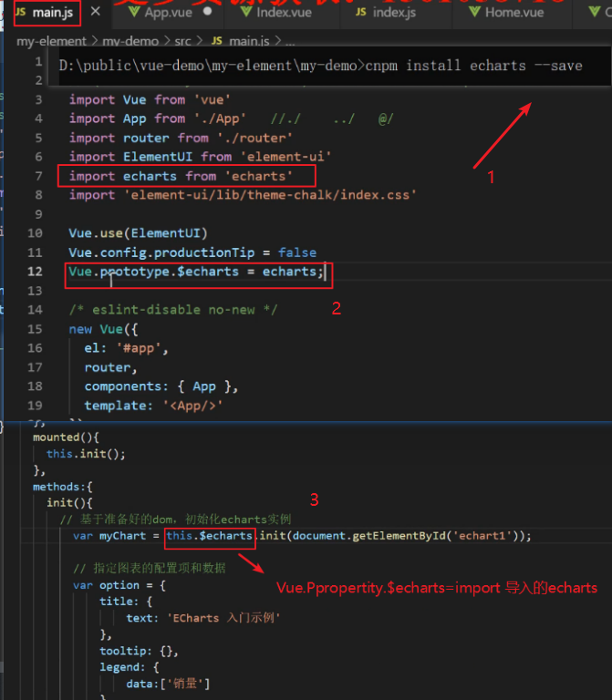Click the "var option = {" line

click(x=119, y=585)
